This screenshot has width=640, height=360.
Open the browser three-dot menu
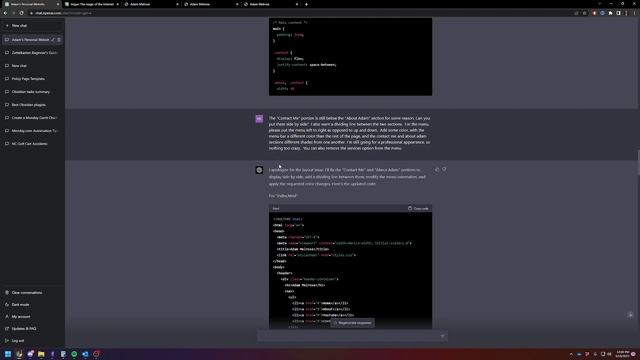[x=634, y=13]
